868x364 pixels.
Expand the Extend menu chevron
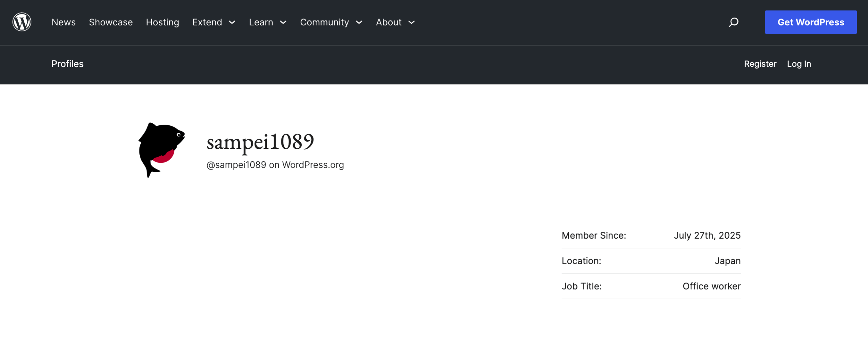tap(232, 22)
